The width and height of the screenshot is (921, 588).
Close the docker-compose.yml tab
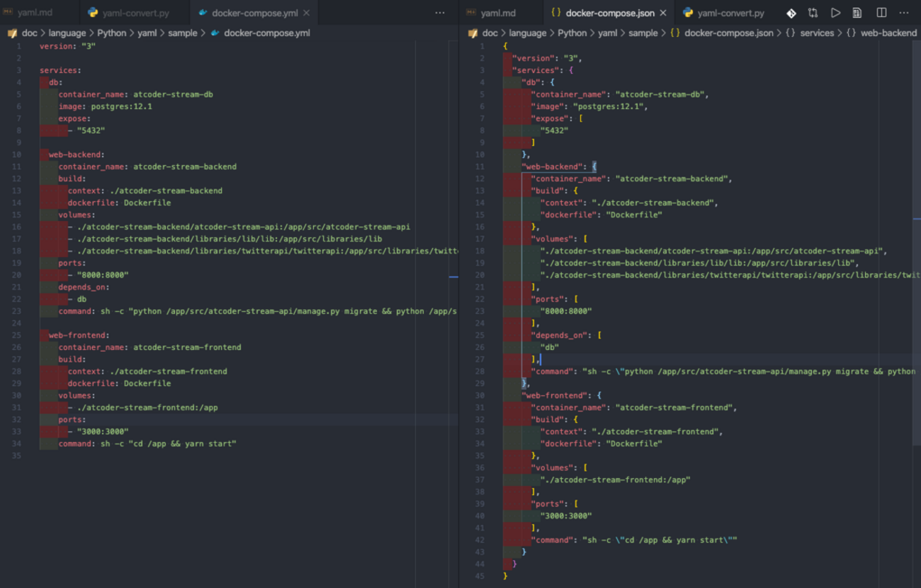tap(306, 13)
